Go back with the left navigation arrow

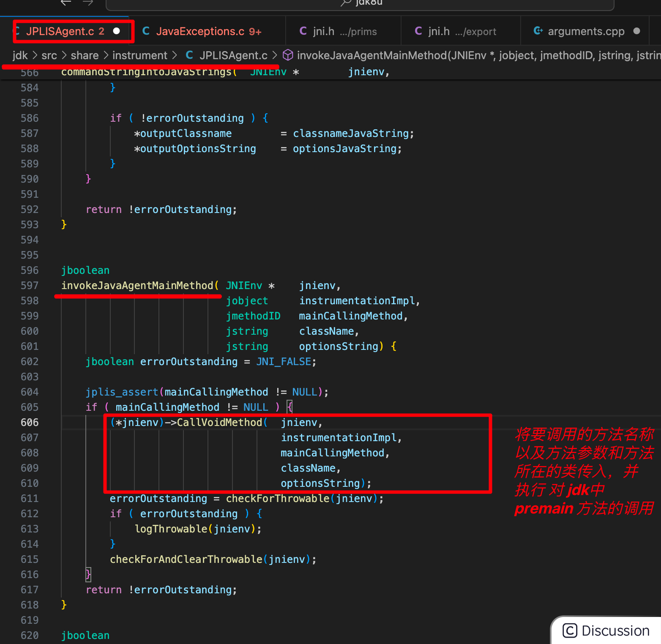pos(66,3)
